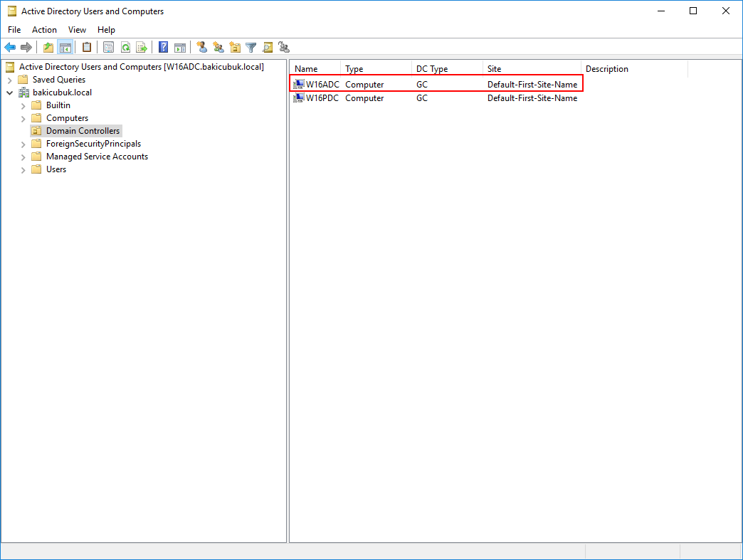Maximize the Active Directory window

pos(693,11)
